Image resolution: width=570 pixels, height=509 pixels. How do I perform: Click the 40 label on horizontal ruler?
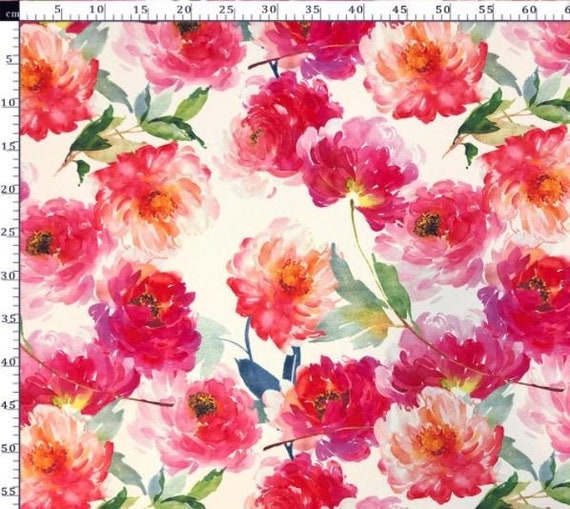[356, 9]
